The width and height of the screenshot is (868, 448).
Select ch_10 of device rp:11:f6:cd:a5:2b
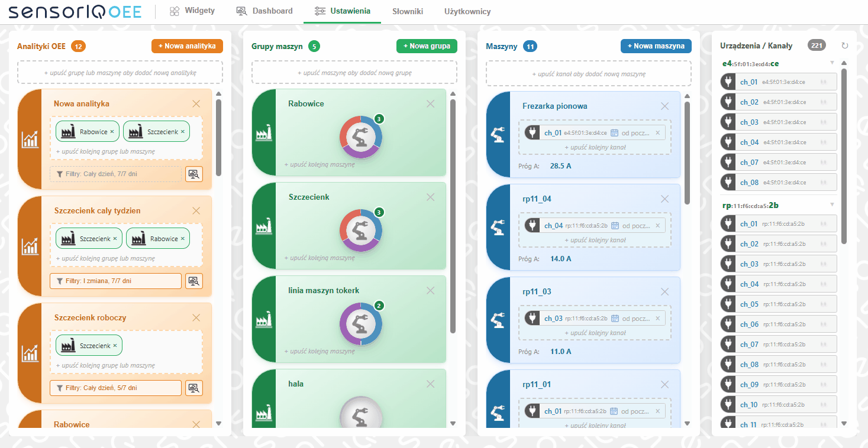(779, 404)
